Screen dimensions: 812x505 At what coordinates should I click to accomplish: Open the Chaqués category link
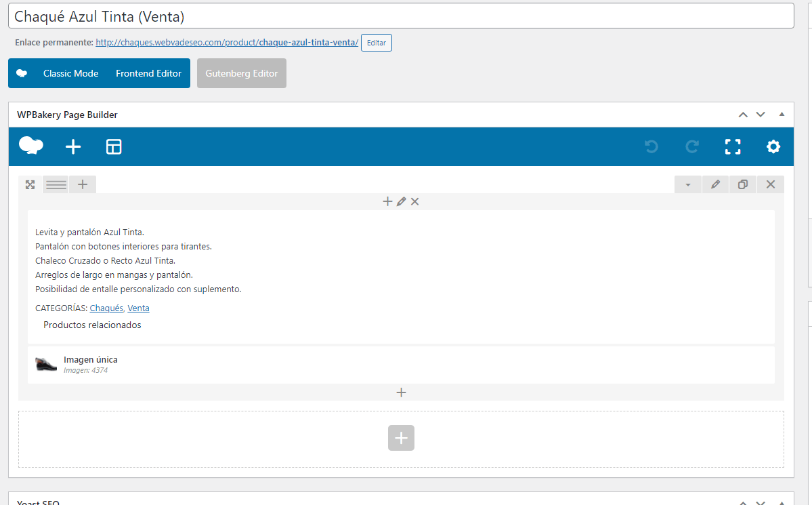click(x=106, y=308)
